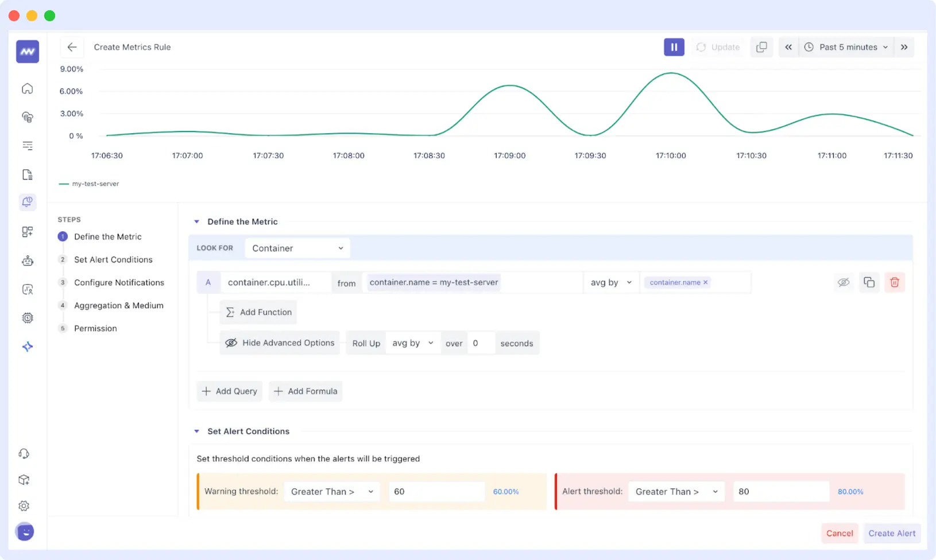Click the back arrow beside Create Metrics Rule
The height and width of the screenshot is (560, 936).
point(72,47)
